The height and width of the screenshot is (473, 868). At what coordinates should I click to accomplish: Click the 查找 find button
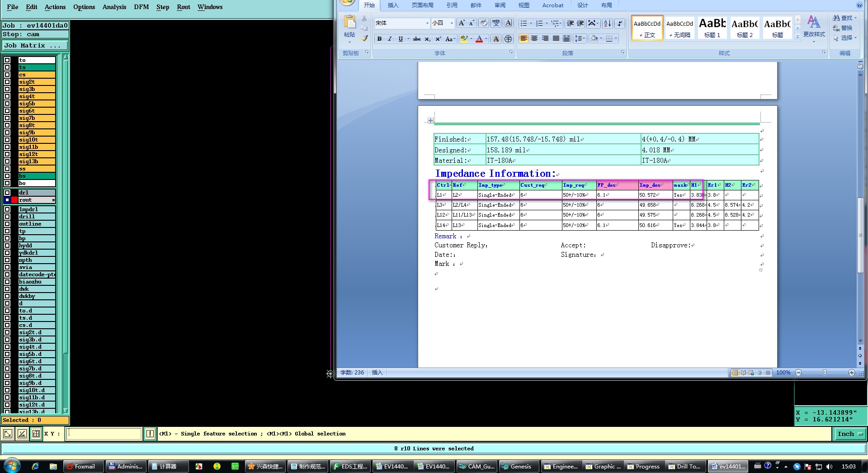pos(845,18)
